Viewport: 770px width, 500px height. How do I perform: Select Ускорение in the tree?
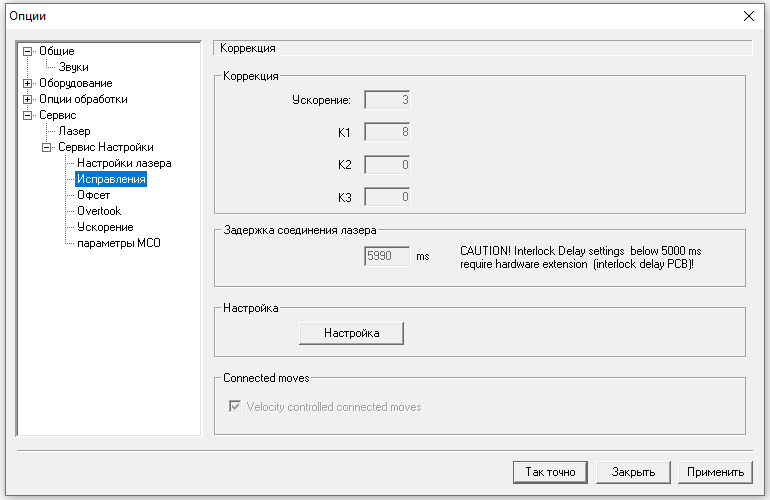(104, 228)
